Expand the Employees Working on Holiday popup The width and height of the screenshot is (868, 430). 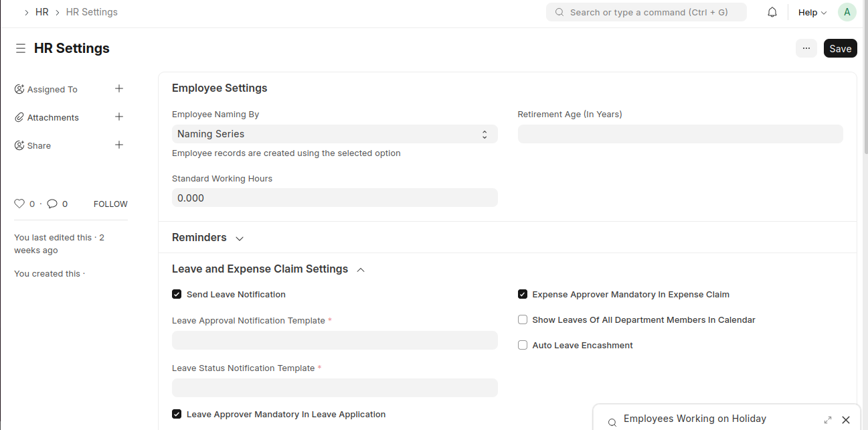(828, 420)
